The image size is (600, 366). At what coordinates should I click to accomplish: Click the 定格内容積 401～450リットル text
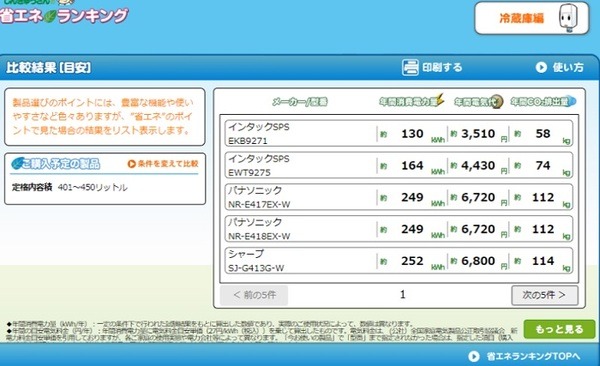[70, 187]
